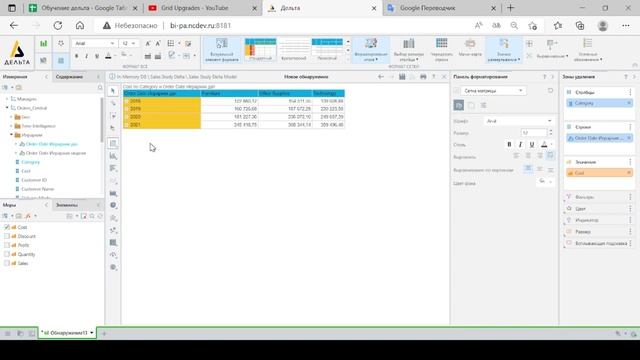Expand the Color drop zone
This screenshot has width=640, height=360.
click(599, 209)
